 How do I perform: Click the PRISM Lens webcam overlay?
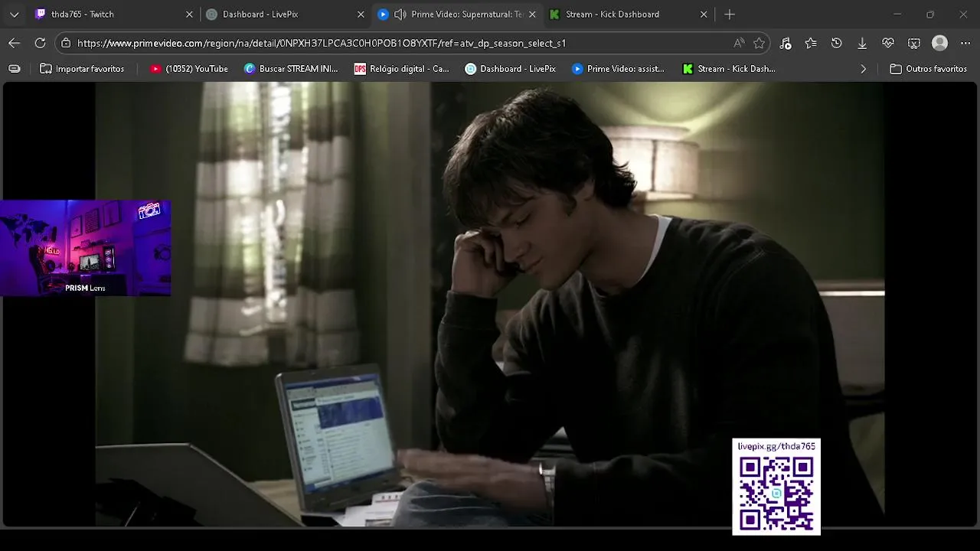(85, 248)
